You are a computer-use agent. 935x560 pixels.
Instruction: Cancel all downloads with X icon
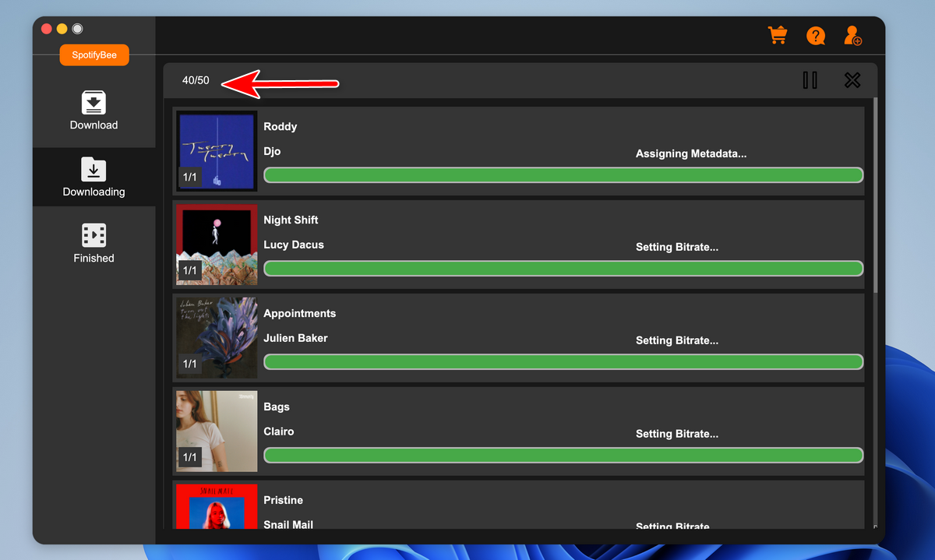tap(852, 80)
